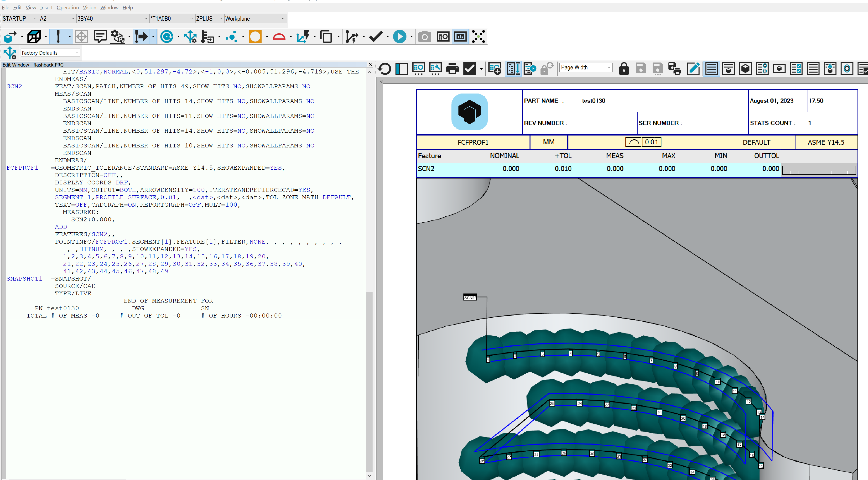The height and width of the screenshot is (480, 868).
Task: Toggle the highlighted report columns cursor icon
Action: [513, 68]
